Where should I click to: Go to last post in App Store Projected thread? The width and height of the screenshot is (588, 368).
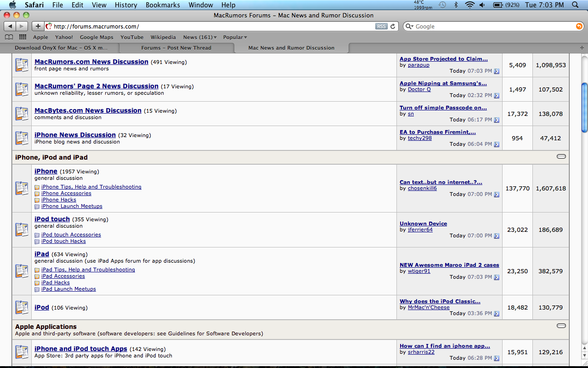click(497, 71)
